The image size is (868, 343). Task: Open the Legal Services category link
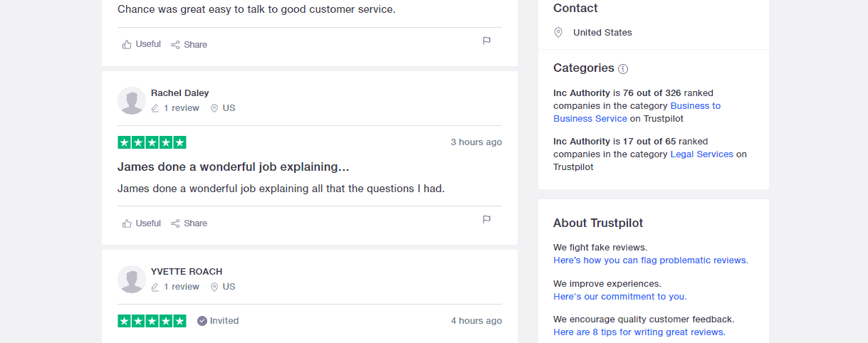(x=701, y=154)
